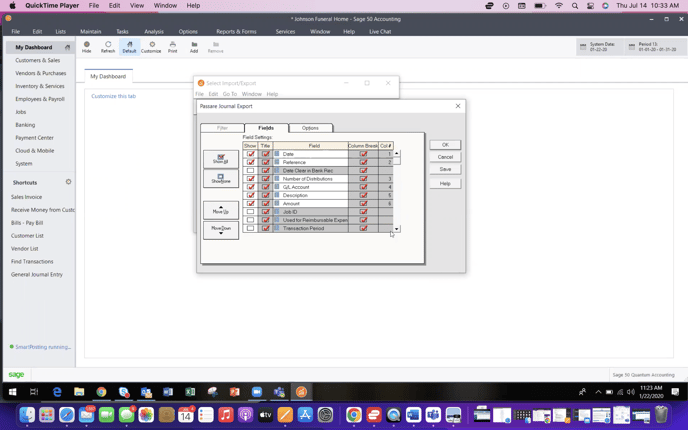Click the home icon beside My Dashboard

coord(67,47)
